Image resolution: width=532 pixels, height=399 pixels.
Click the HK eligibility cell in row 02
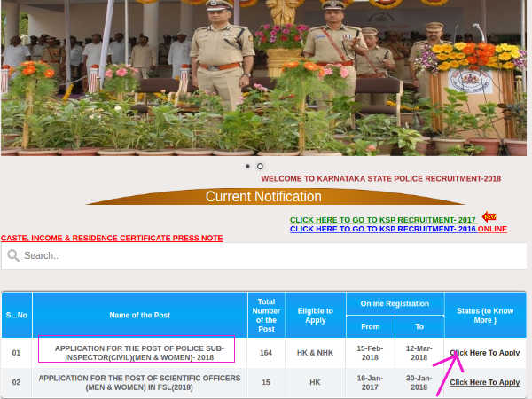pyautogui.click(x=315, y=382)
